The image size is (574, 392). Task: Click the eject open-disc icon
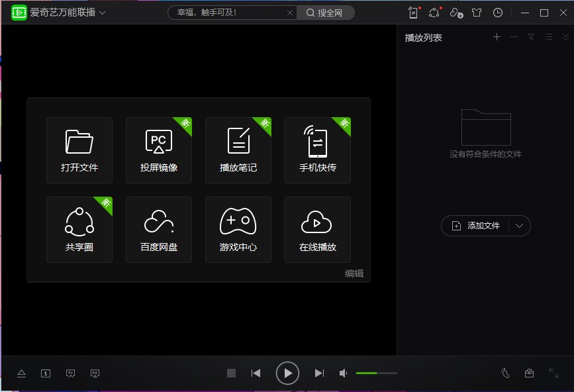click(21, 373)
